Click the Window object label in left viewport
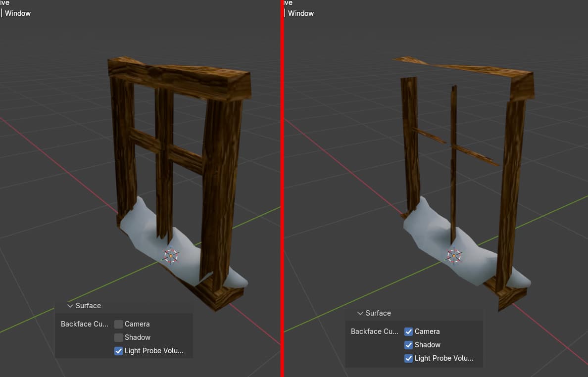The image size is (588, 377). 18,13
